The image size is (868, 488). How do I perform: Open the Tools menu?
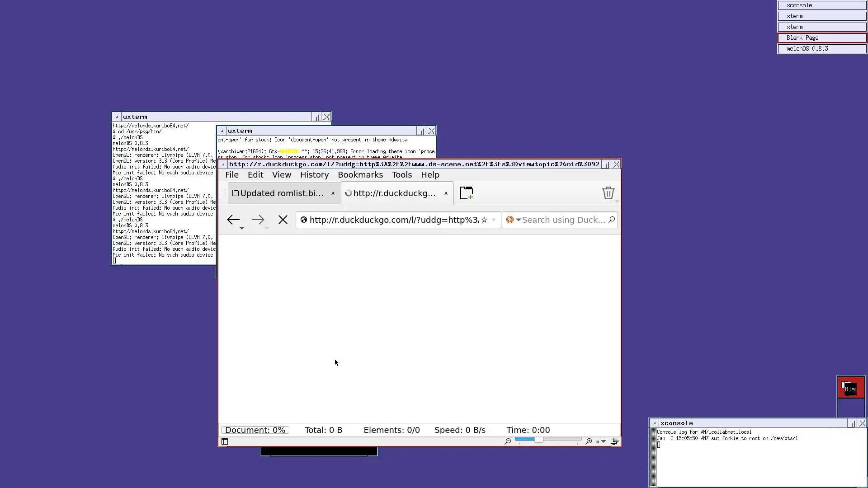401,175
